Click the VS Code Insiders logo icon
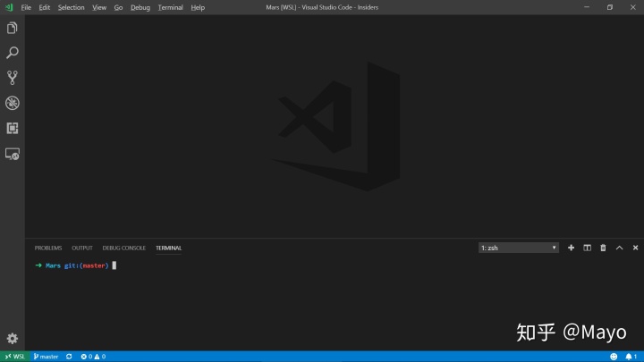Screen dimensions: 644x362 (9, 7)
